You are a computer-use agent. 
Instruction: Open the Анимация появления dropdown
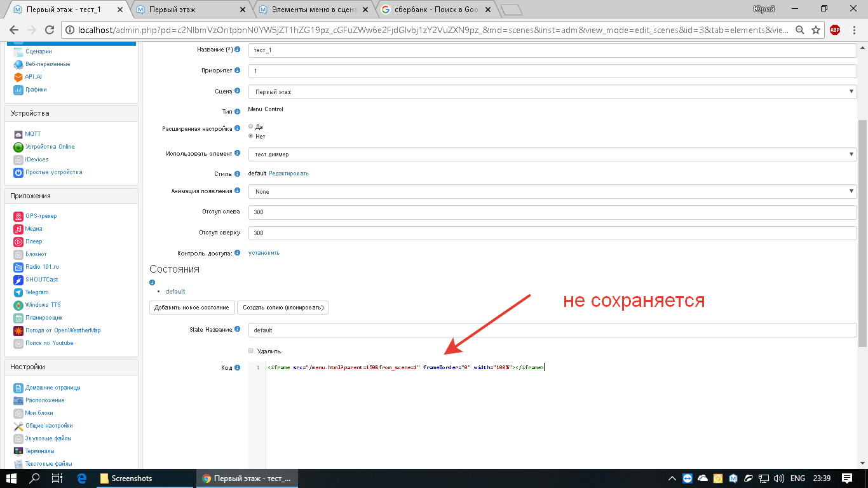[x=552, y=191]
